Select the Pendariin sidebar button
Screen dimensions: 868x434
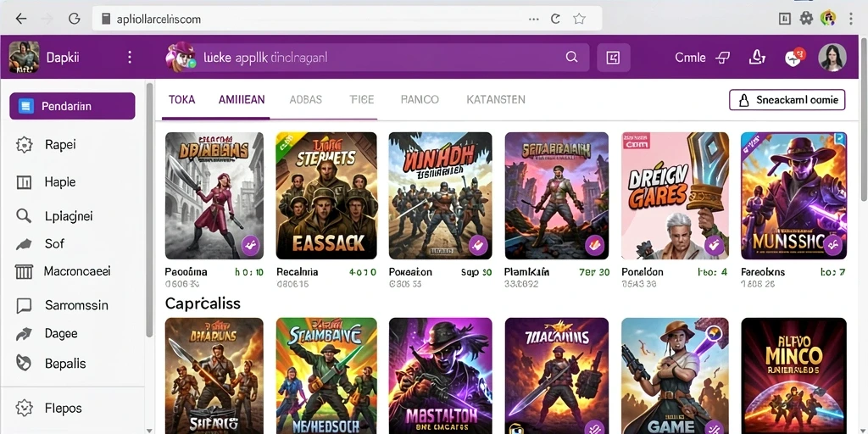(x=73, y=106)
